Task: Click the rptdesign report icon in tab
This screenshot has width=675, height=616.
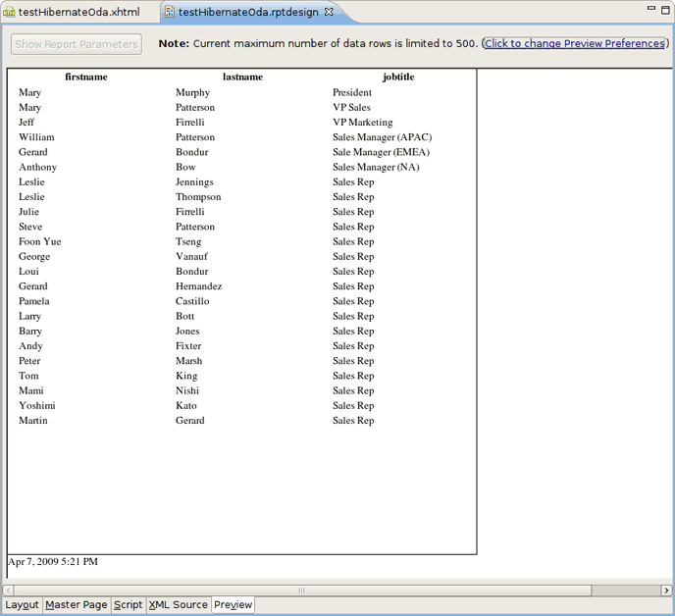Action: [170, 12]
